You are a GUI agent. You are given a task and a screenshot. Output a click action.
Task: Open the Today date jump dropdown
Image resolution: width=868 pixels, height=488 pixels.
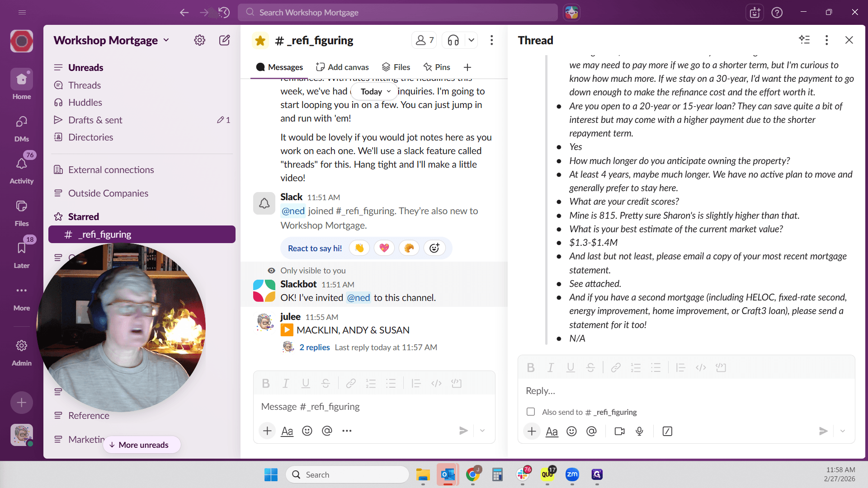tap(374, 91)
